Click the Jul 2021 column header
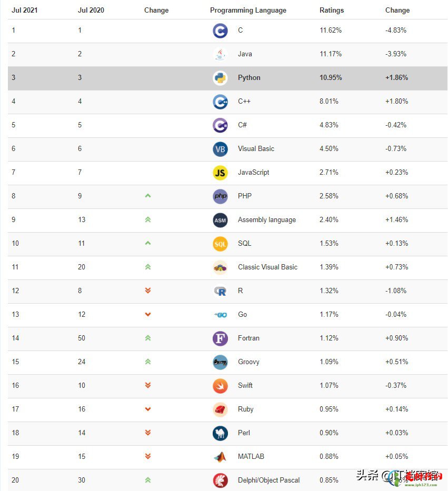This screenshot has width=448, height=491. pyautogui.click(x=24, y=11)
